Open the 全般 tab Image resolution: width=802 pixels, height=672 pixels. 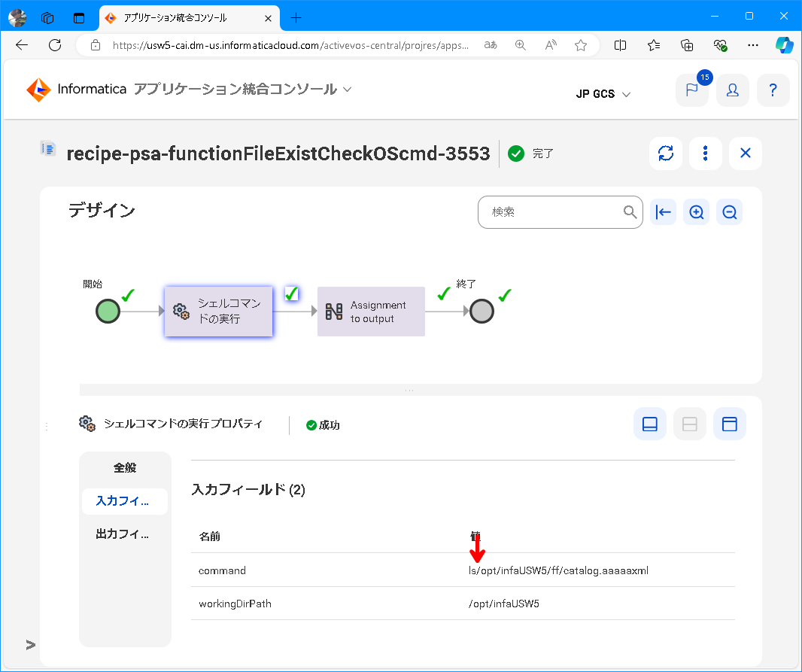[125, 467]
